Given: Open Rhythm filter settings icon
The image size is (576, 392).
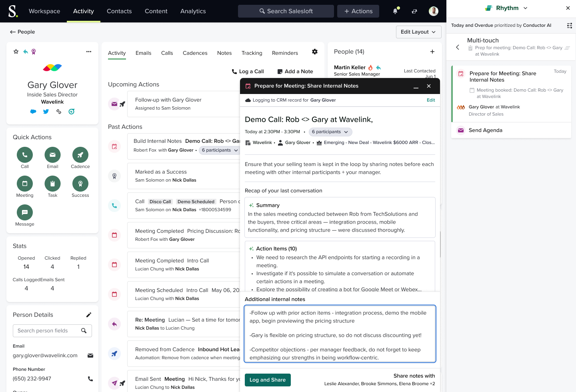Looking at the screenshot, I should pyautogui.click(x=569, y=26).
